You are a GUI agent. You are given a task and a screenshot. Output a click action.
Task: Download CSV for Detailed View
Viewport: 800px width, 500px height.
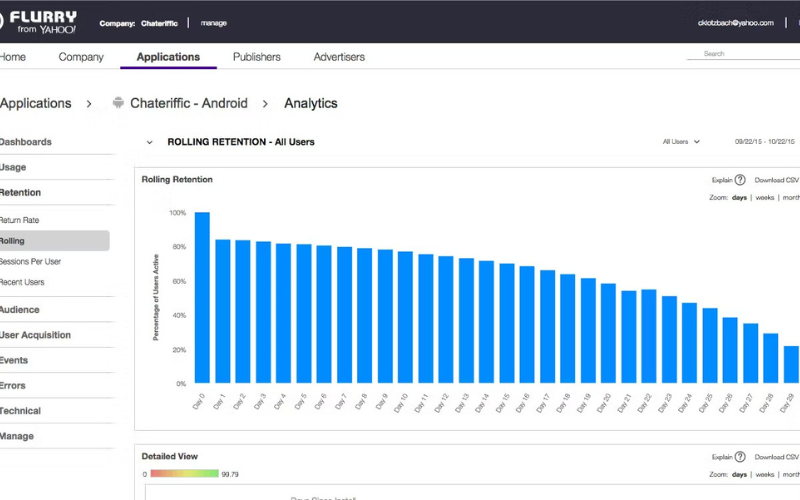(777, 457)
